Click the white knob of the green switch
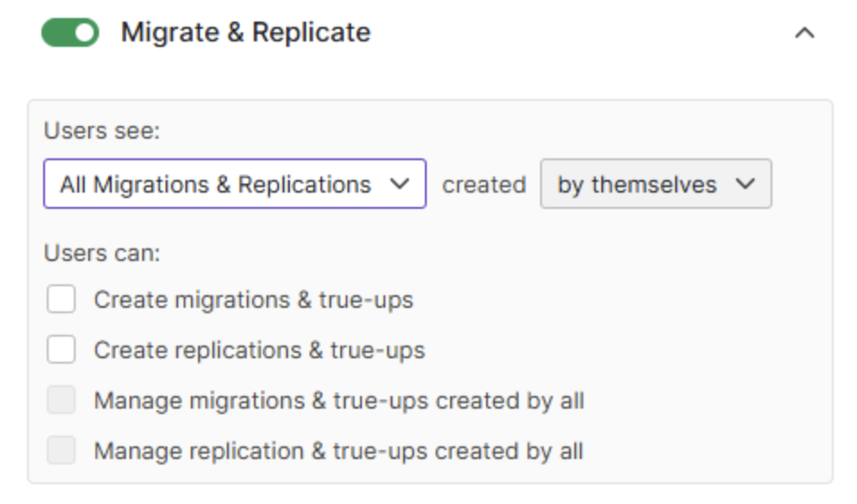The width and height of the screenshot is (857, 504). [85, 32]
